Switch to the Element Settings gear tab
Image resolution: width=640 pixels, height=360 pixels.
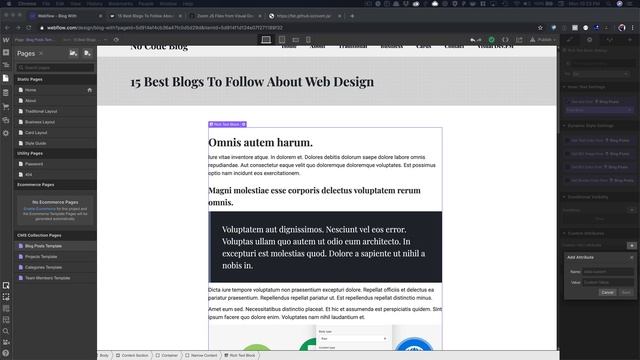pos(589,40)
